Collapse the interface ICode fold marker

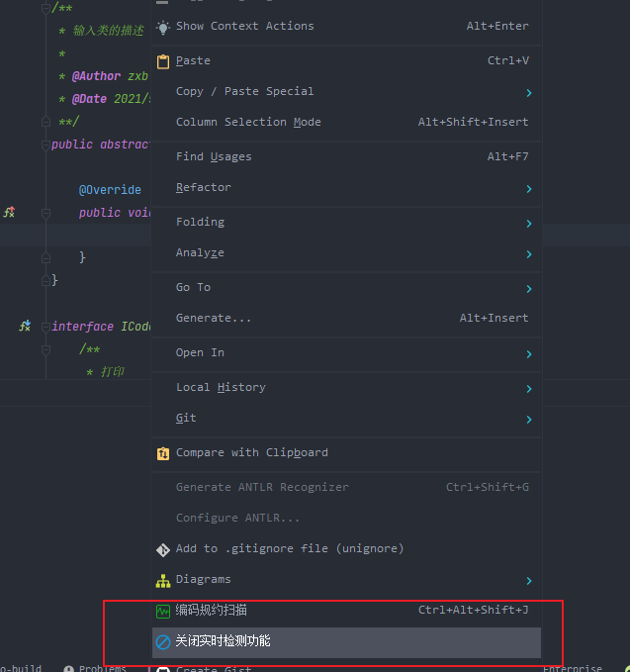pyautogui.click(x=45, y=327)
